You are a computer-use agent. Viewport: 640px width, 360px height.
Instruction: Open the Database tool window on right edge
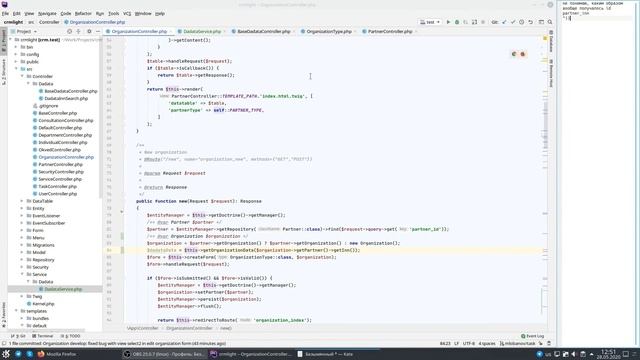551,42
